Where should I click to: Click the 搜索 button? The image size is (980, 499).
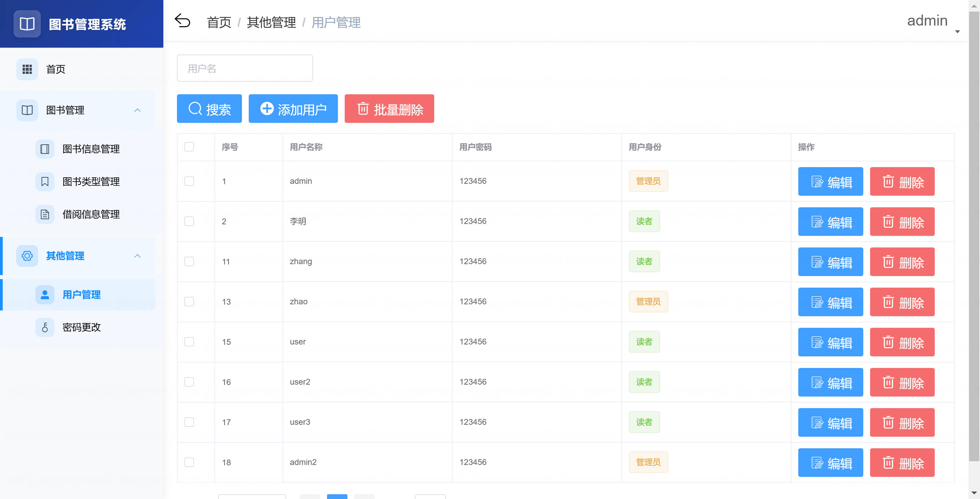tap(209, 109)
